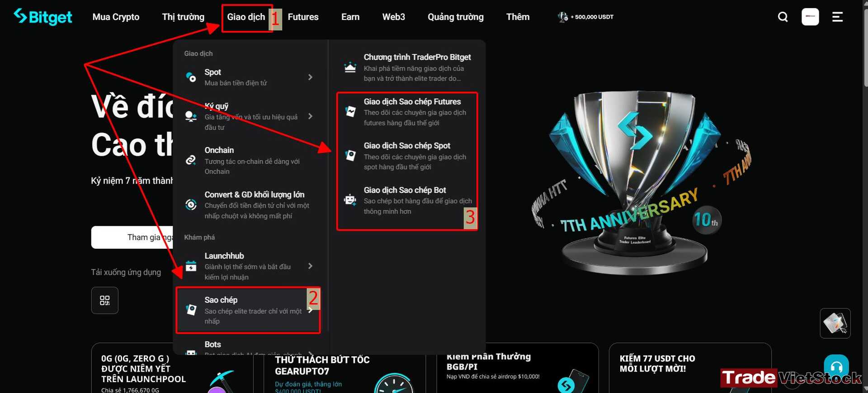The height and width of the screenshot is (393, 868).
Task: Open the user profile avatar
Action: [x=810, y=17]
